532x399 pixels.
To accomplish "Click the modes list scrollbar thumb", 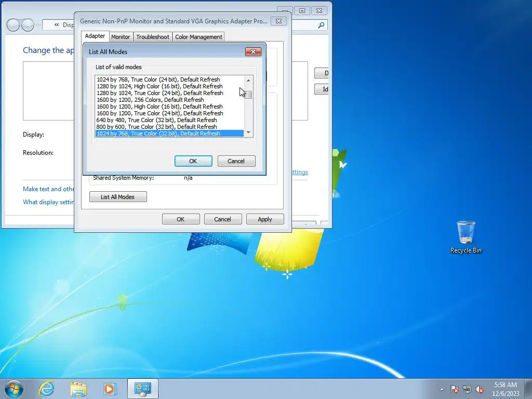I will [248, 95].
